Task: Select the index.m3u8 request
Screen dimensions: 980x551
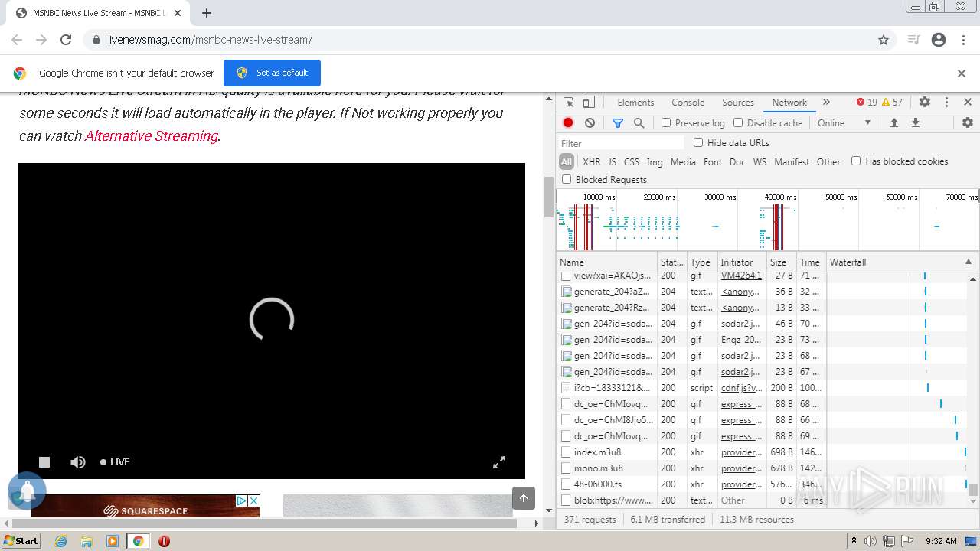Action: [x=597, y=452]
